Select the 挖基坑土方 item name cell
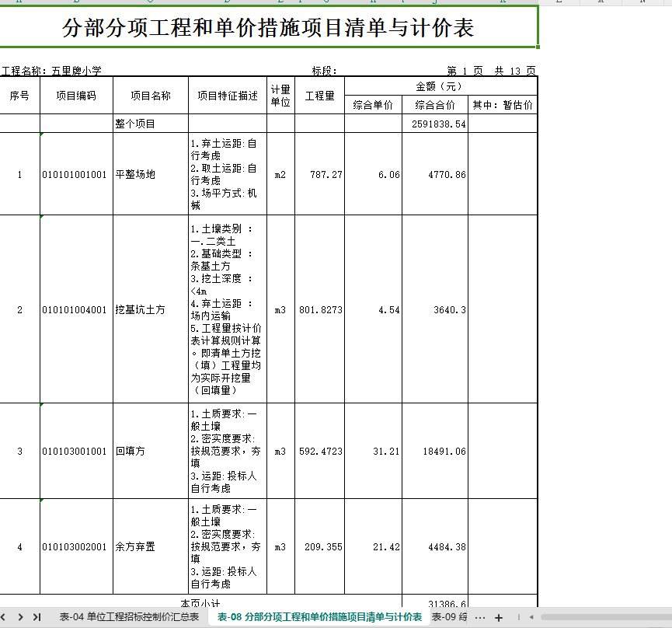The height and width of the screenshot is (628, 672). pyautogui.click(x=151, y=309)
